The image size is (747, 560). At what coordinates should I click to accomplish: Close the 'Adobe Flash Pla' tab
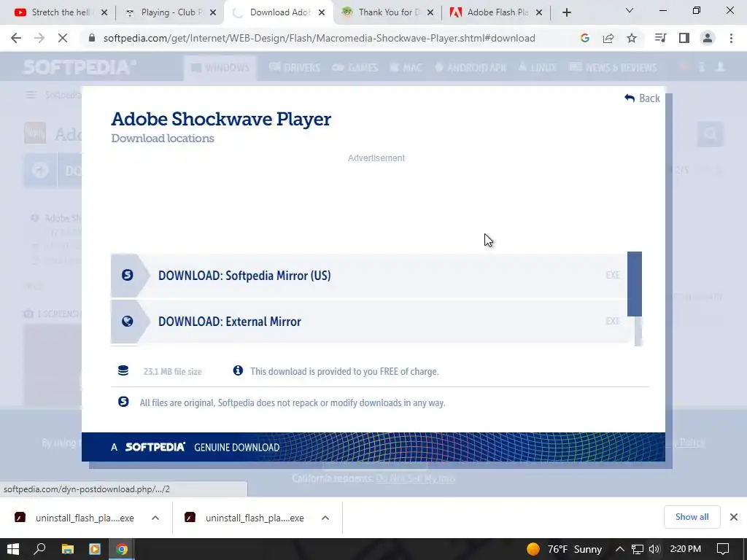(x=539, y=12)
